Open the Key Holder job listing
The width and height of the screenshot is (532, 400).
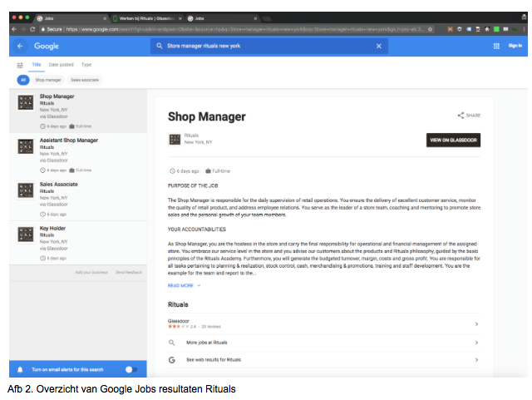pyautogui.click(x=78, y=243)
